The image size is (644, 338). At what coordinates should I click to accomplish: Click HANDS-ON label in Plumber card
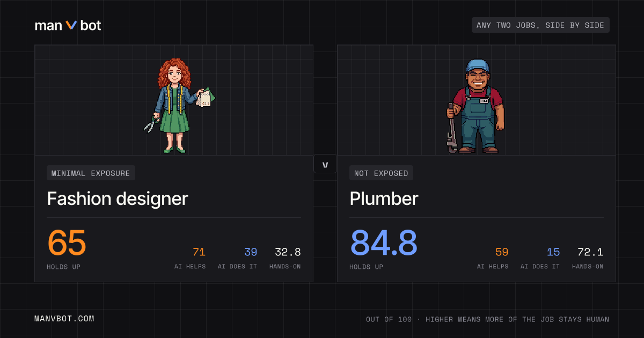[588, 267]
